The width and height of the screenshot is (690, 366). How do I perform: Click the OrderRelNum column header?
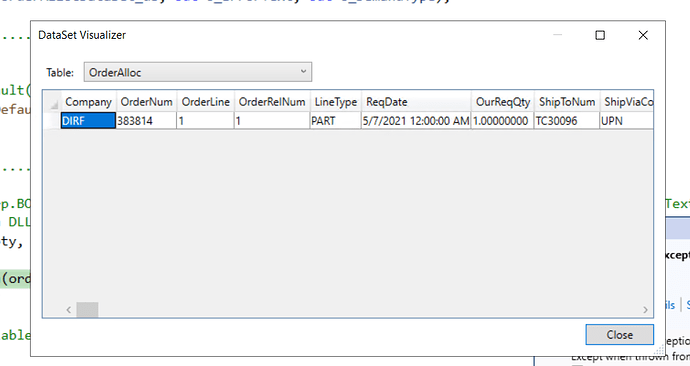click(272, 102)
